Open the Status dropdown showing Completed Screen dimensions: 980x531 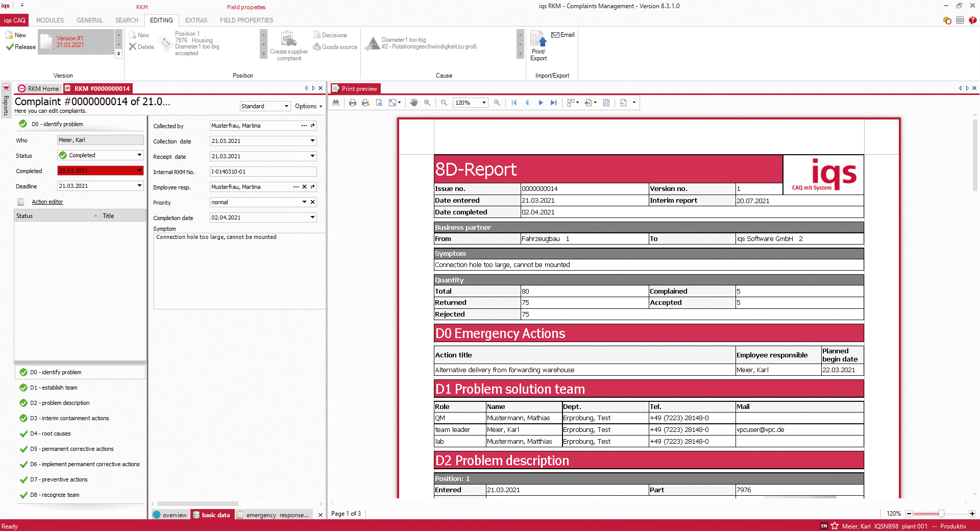pyautogui.click(x=139, y=155)
